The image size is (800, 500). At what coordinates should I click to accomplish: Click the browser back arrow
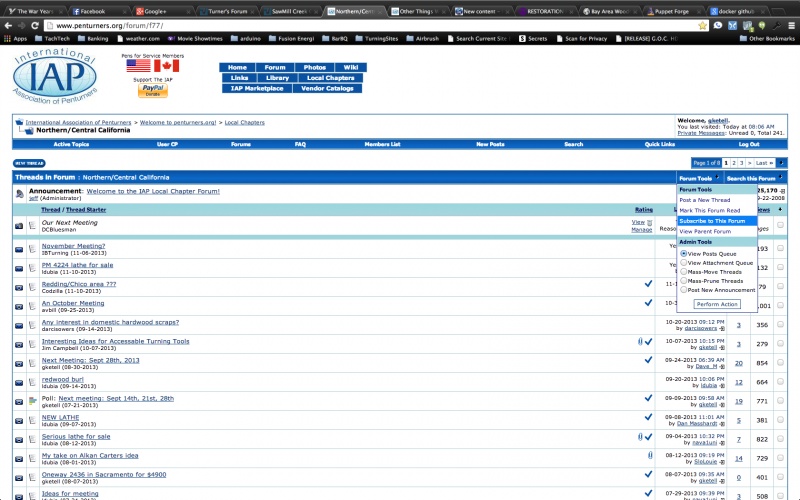click(8, 25)
